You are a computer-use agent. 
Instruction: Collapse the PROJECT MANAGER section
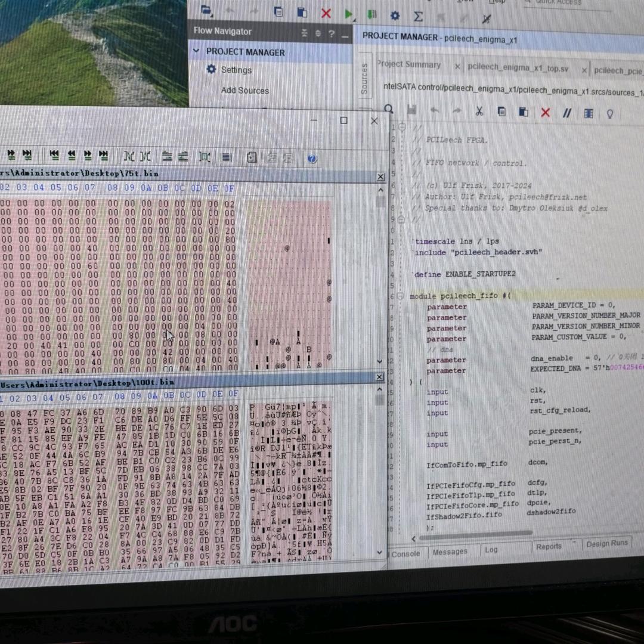tap(196, 51)
